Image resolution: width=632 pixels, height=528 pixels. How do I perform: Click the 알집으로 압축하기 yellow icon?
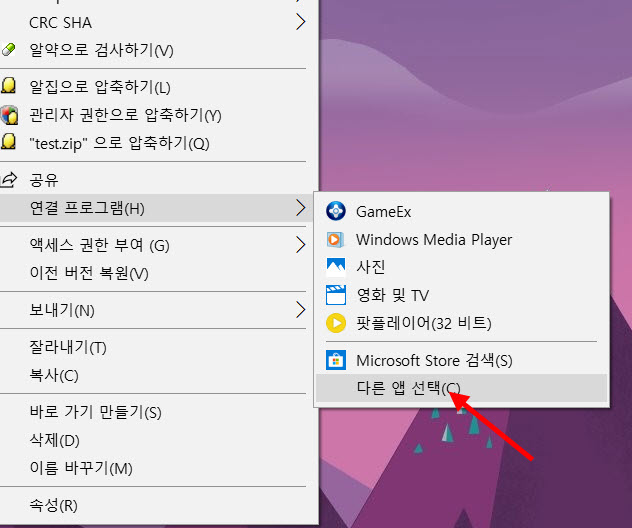pyautogui.click(x=9, y=86)
